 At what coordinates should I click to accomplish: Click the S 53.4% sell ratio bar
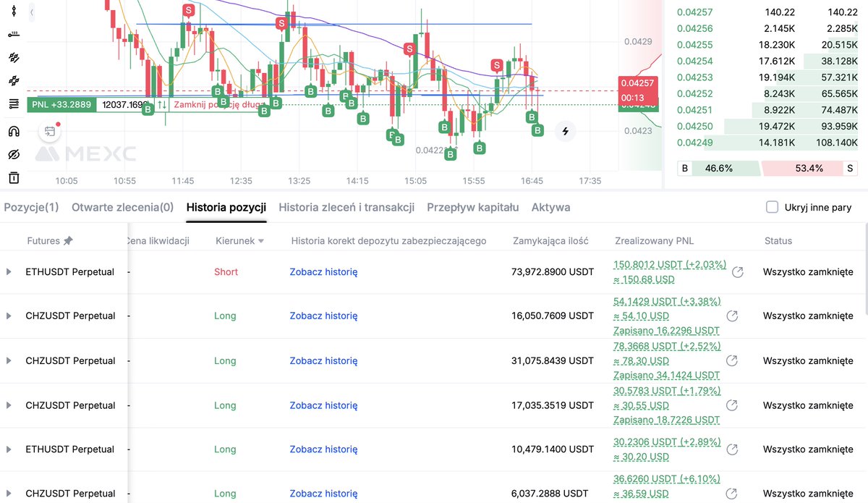(x=810, y=168)
